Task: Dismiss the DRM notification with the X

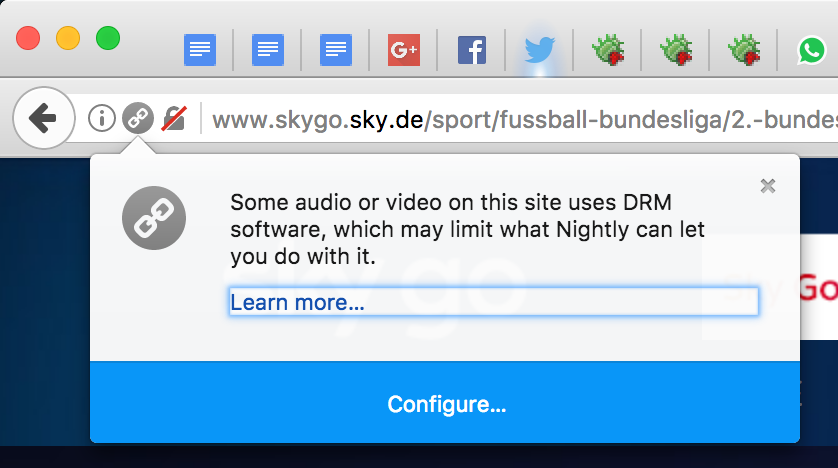Action: coord(768,185)
